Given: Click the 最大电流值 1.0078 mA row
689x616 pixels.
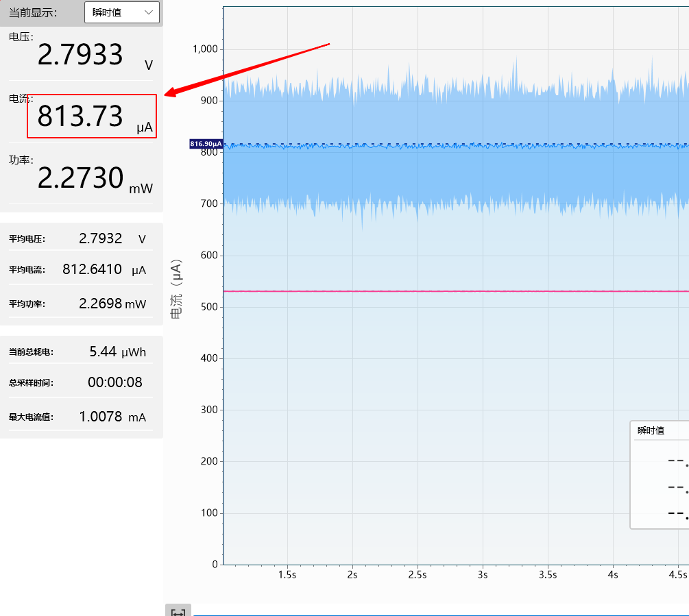Looking at the screenshot, I should point(81,417).
